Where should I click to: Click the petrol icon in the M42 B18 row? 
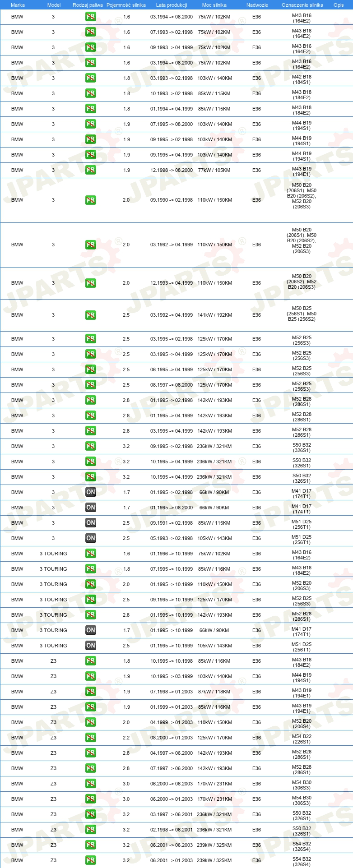[90, 78]
